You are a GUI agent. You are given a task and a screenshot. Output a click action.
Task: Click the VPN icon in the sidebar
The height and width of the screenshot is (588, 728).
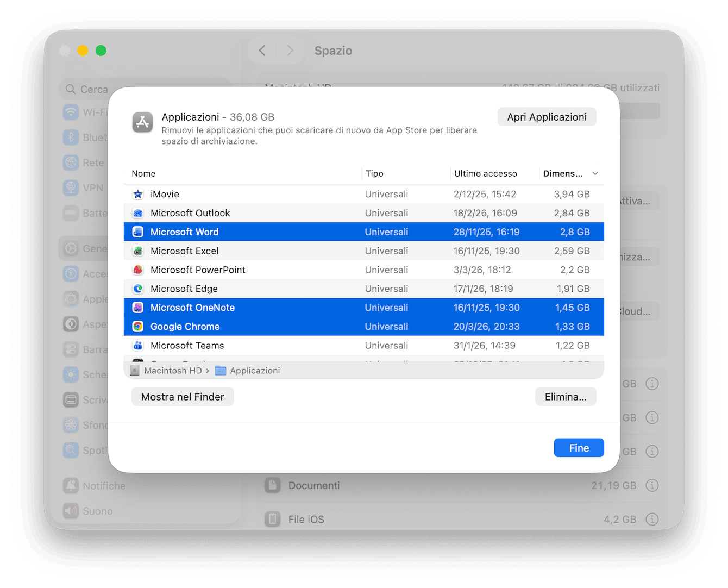pyautogui.click(x=71, y=187)
